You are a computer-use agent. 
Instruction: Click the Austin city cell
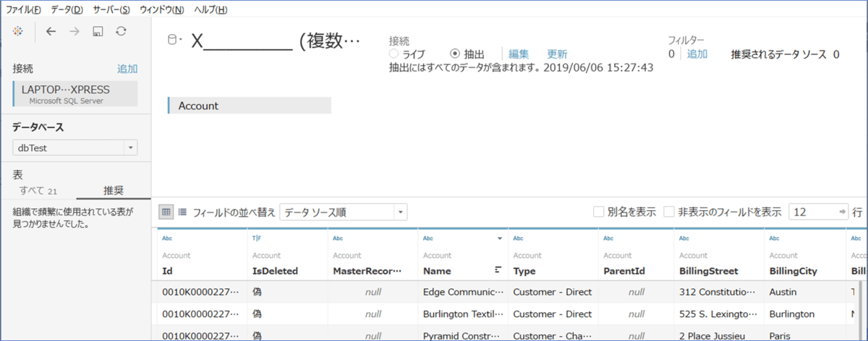(805, 293)
